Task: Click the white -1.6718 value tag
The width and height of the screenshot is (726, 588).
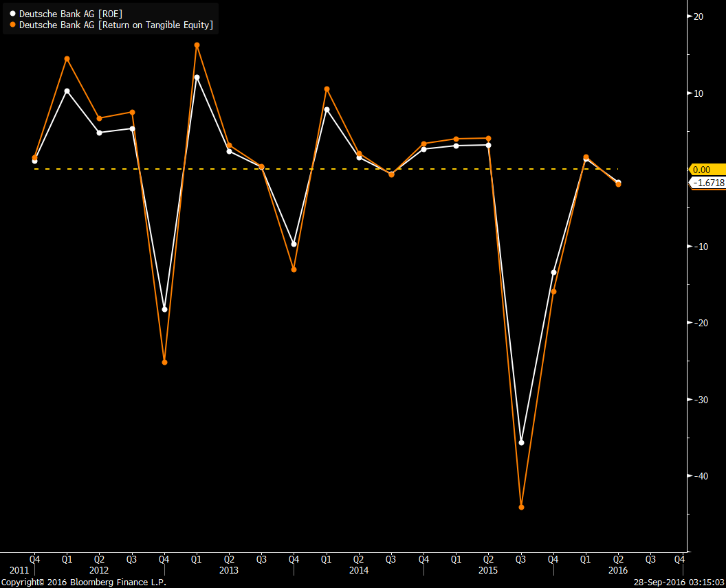Action: pyautogui.click(x=708, y=183)
